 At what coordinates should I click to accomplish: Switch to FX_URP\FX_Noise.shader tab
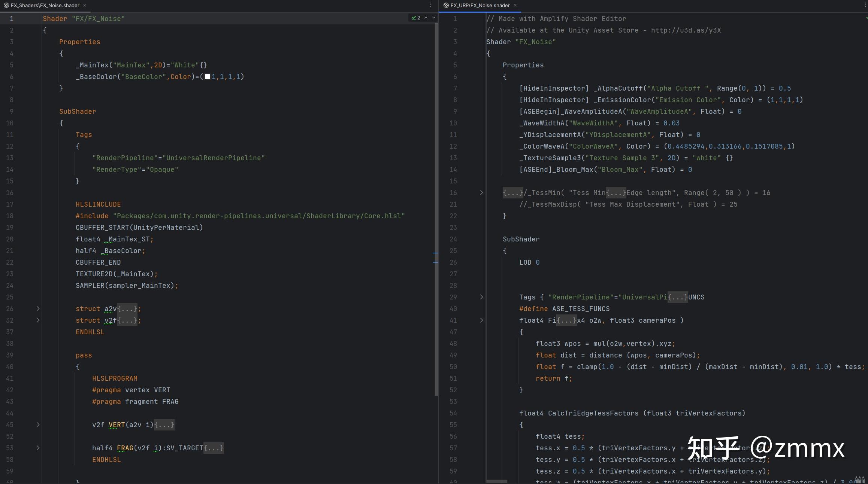click(x=480, y=5)
